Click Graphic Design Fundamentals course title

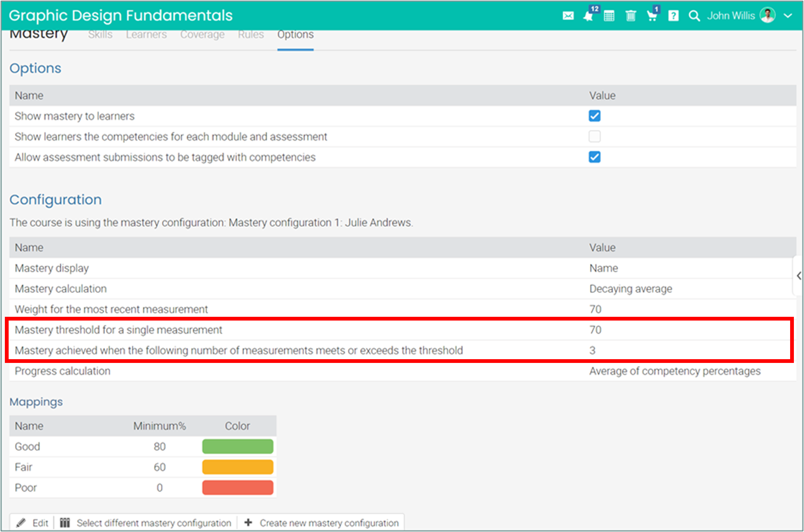click(x=120, y=16)
